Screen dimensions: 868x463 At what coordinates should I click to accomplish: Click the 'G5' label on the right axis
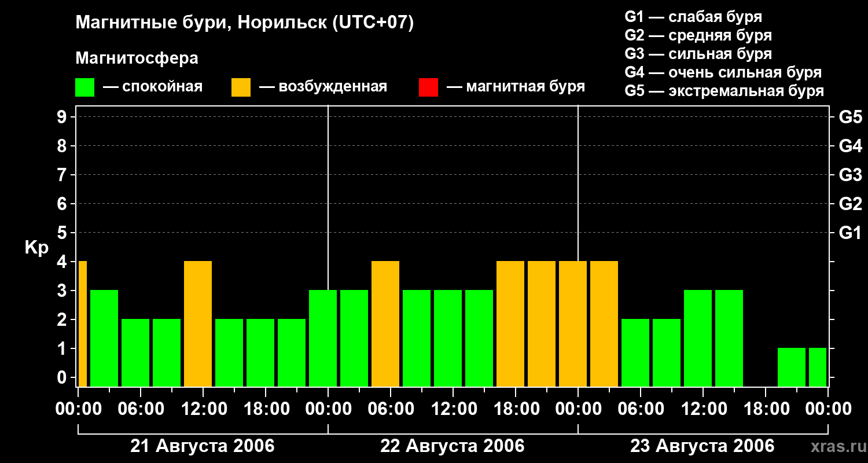click(850, 117)
